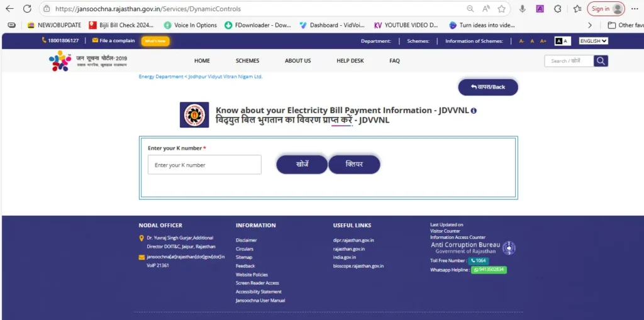644x320 pixels.
Task: Click the search magnifier icon on the portal
Action: [601, 61]
